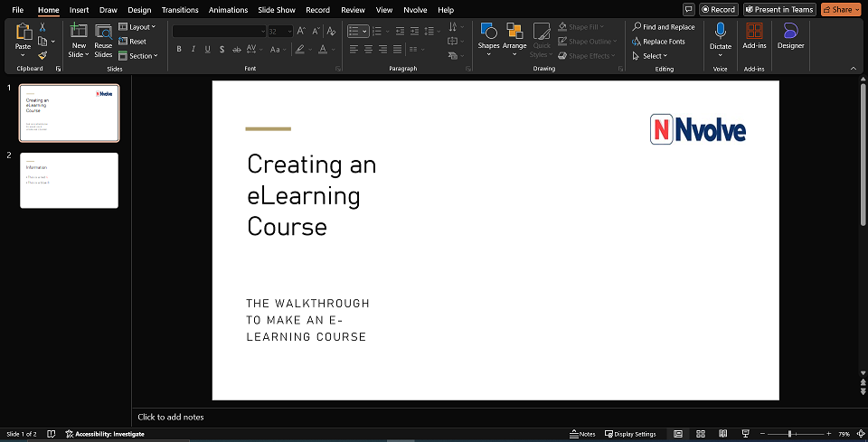Center the text alignment
This screenshot has width=868, height=442.
coord(368,49)
